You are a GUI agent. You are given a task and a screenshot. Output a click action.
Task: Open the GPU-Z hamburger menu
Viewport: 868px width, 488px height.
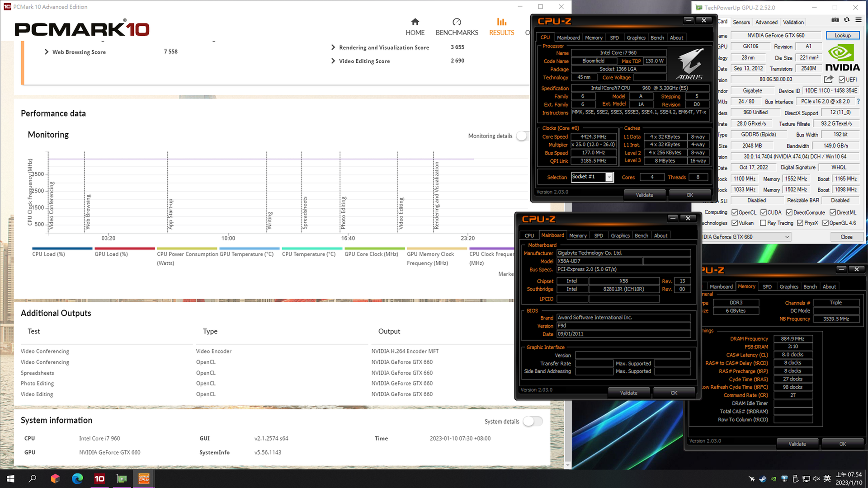click(859, 20)
